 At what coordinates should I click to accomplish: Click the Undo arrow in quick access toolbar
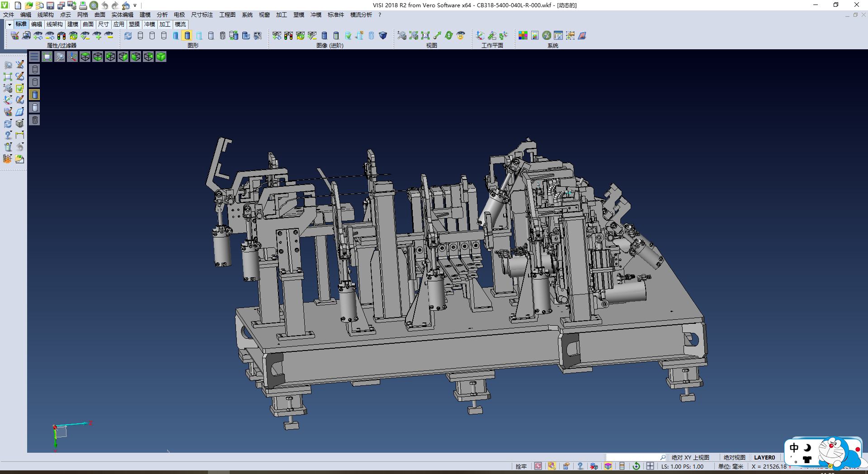pos(104,5)
